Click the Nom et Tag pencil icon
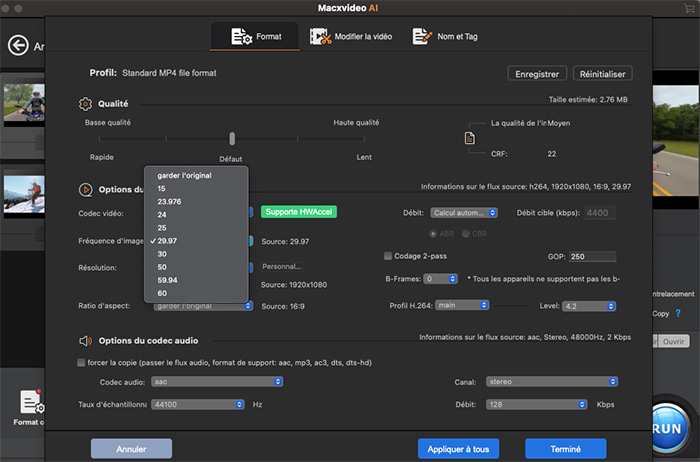The height and width of the screenshot is (462, 700). 422,36
